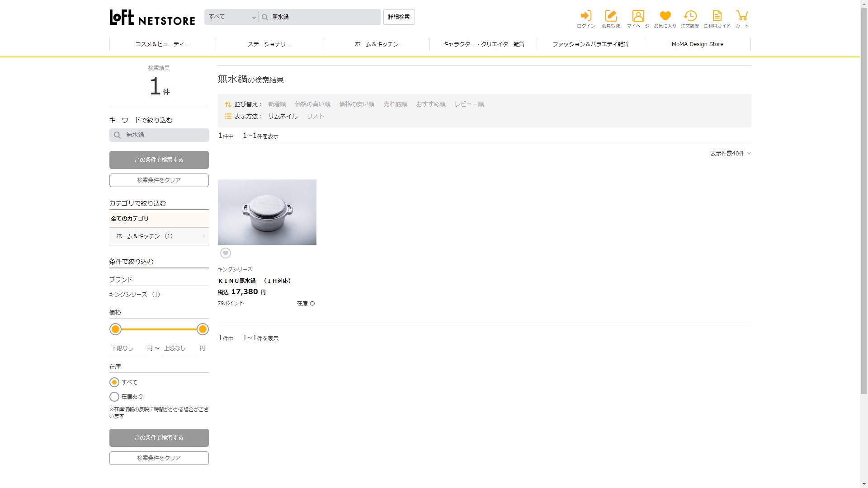This screenshot has width=868, height=488.
Task: Open My Page icon
Action: (x=638, y=16)
